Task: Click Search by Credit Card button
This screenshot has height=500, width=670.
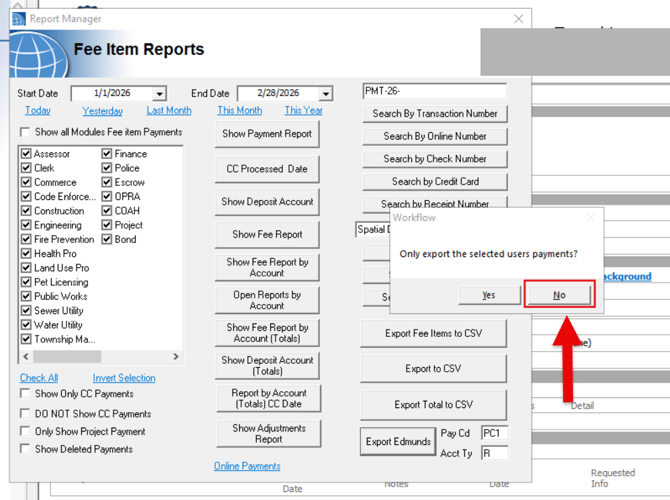Action: tap(435, 182)
